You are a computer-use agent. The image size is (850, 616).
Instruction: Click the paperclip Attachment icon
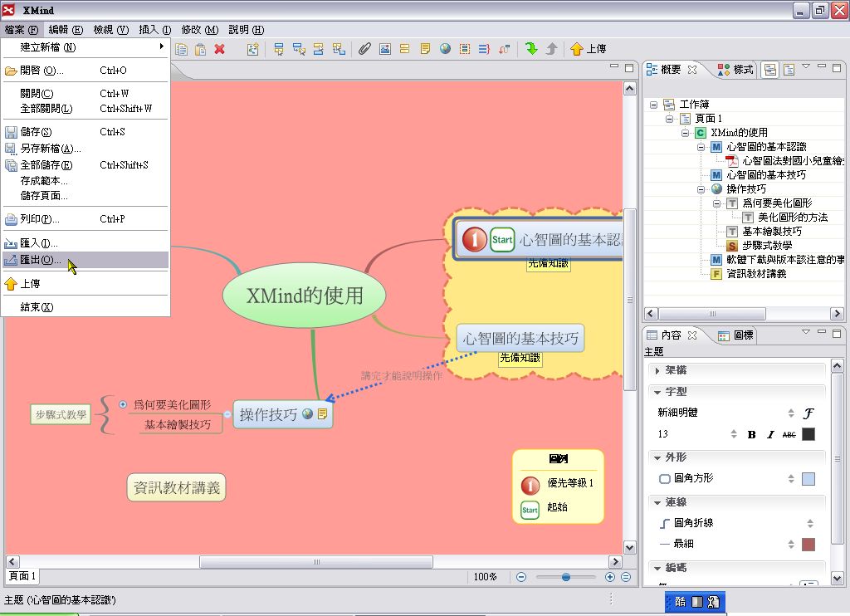coord(365,49)
